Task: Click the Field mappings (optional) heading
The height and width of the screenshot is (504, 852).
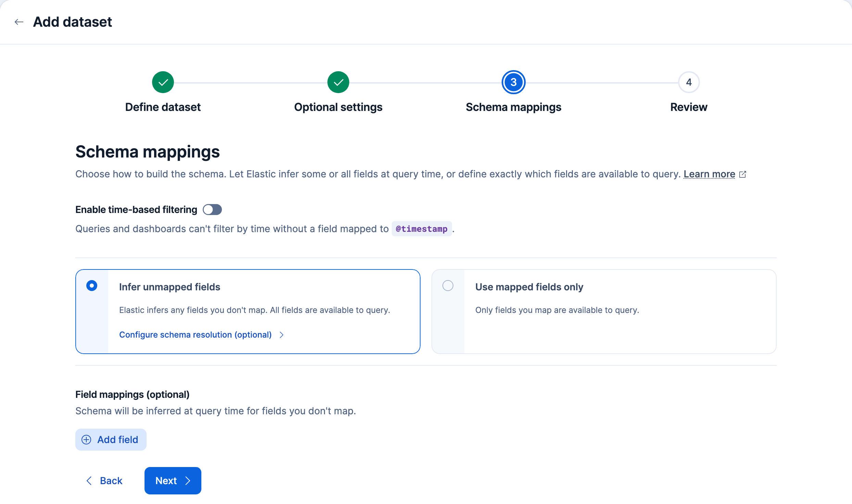Action: click(133, 394)
